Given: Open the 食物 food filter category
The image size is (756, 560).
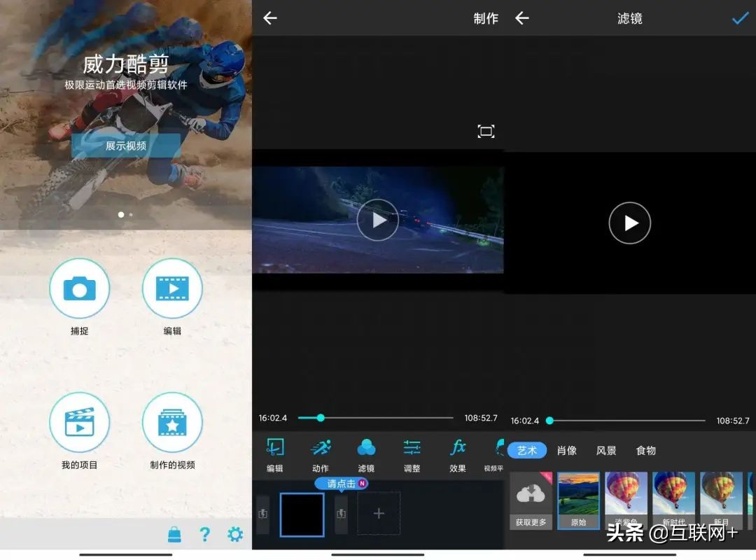Looking at the screenshot, I should coord(645,451).
